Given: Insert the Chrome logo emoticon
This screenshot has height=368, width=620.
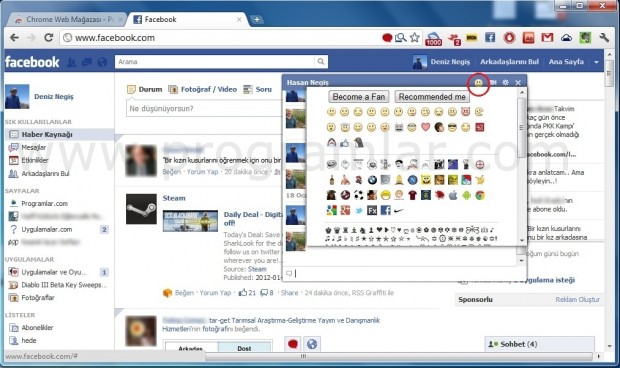Looking at the screenshot, I should (x=480, y=195).
